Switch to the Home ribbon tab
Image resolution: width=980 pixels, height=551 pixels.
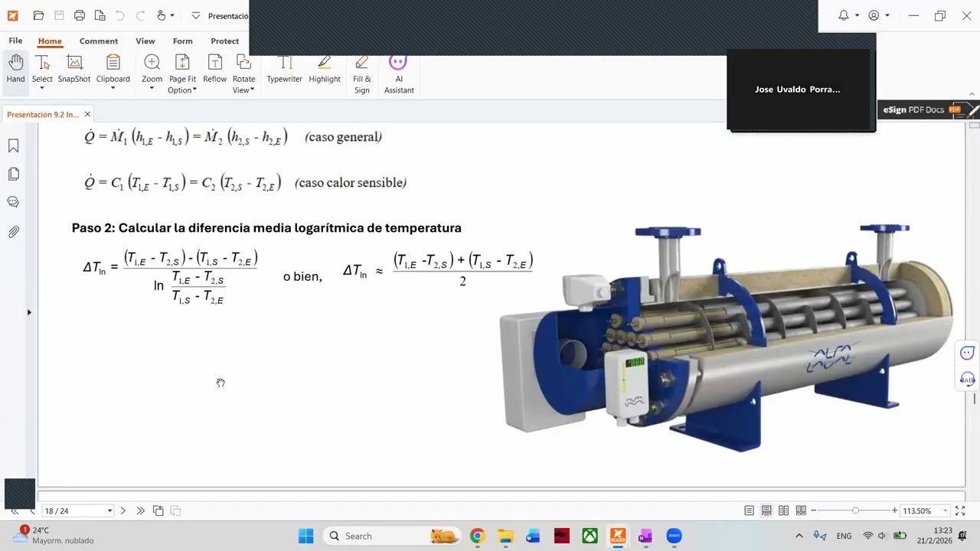[x=50, y=41]
